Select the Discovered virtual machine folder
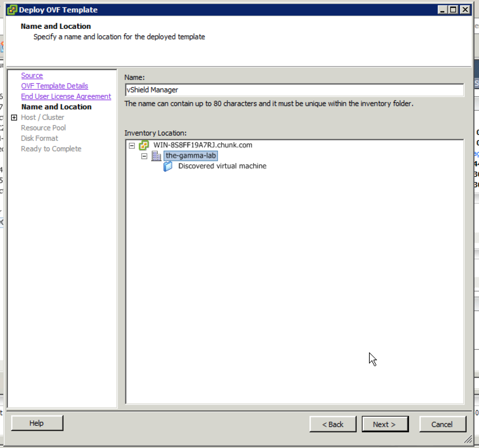Screen dimensions: 479x448 point(222,166)
